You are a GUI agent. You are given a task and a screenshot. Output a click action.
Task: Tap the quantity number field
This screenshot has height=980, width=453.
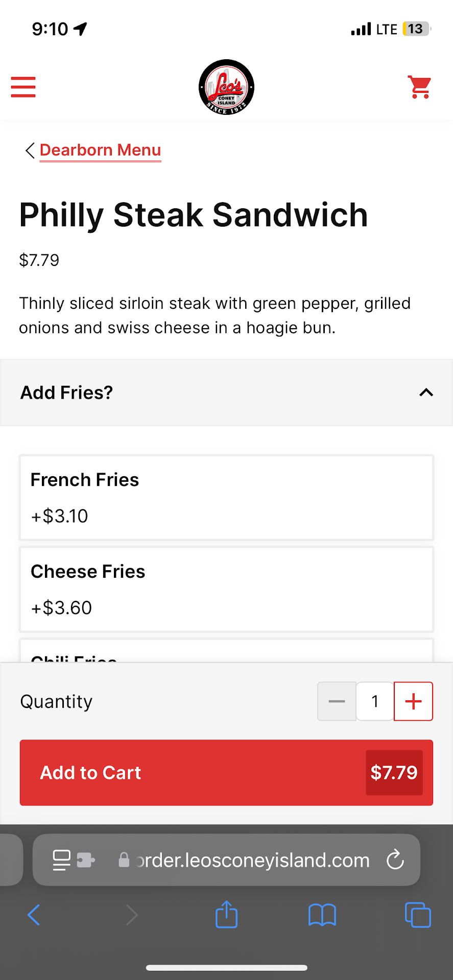point(375,701)
